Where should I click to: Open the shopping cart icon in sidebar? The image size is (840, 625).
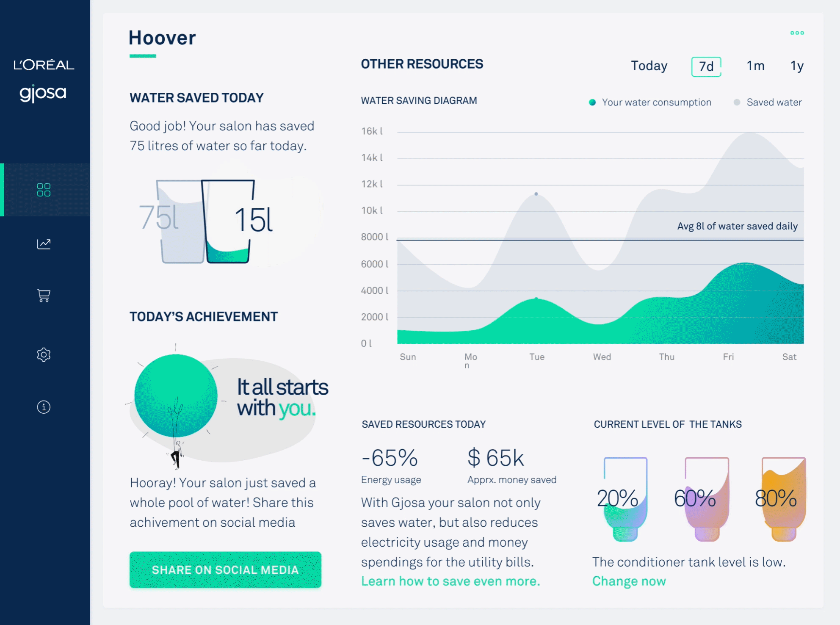coord(43,296)
